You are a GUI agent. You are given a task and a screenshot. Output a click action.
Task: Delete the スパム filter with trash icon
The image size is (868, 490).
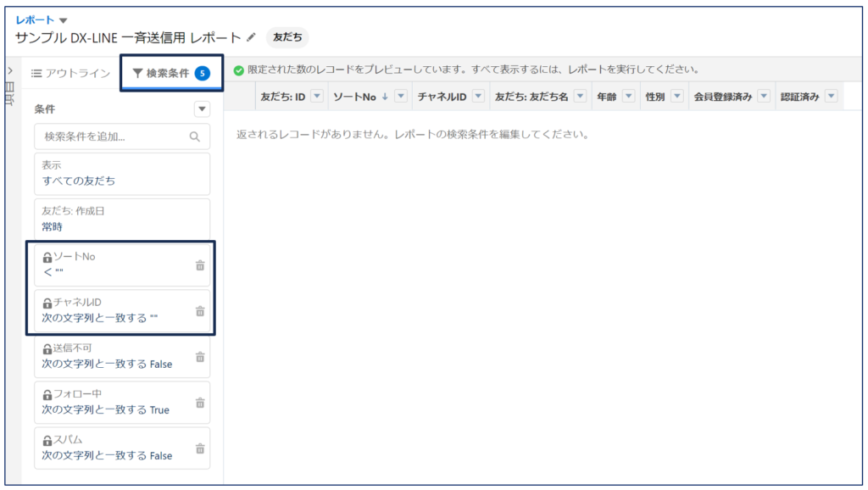point(200,448)
